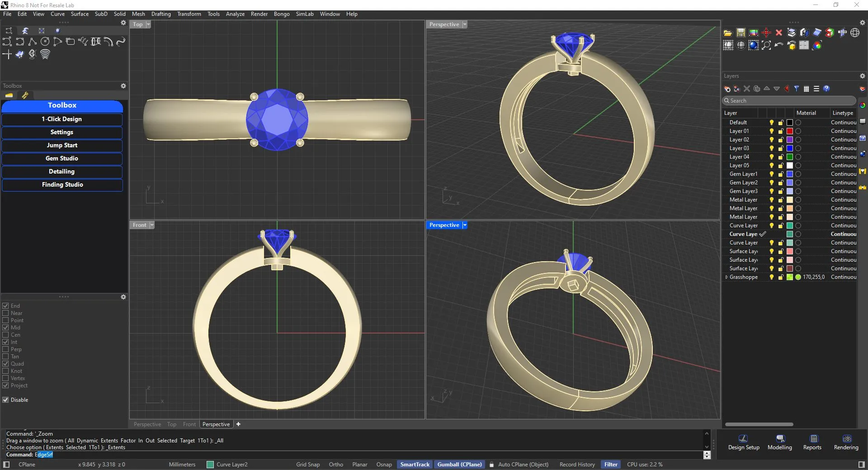Open the Top viewport dropdown arrow
The width and height of the screenshot is (868, 470).
148,24
